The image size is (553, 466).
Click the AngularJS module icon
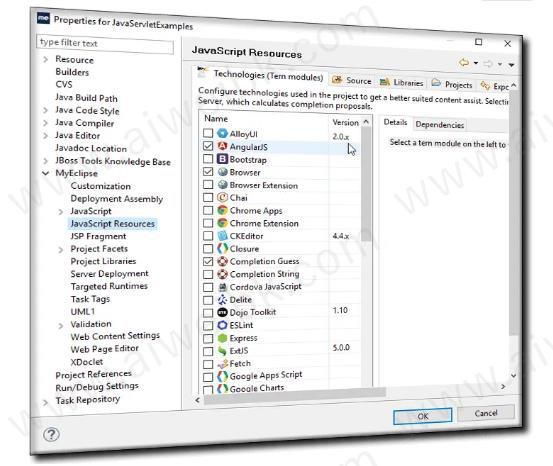[222, 146]
